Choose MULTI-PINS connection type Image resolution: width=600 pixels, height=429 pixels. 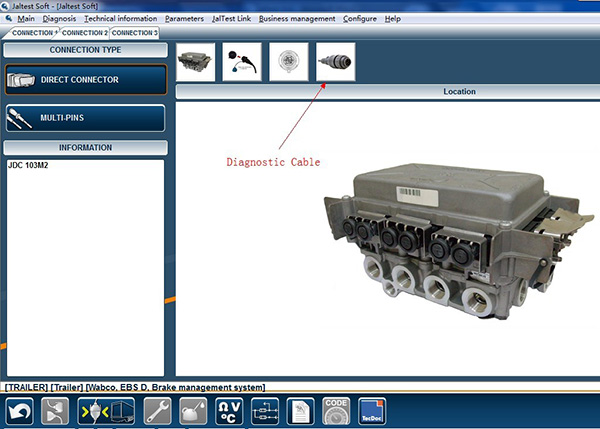tap(84, 118)
